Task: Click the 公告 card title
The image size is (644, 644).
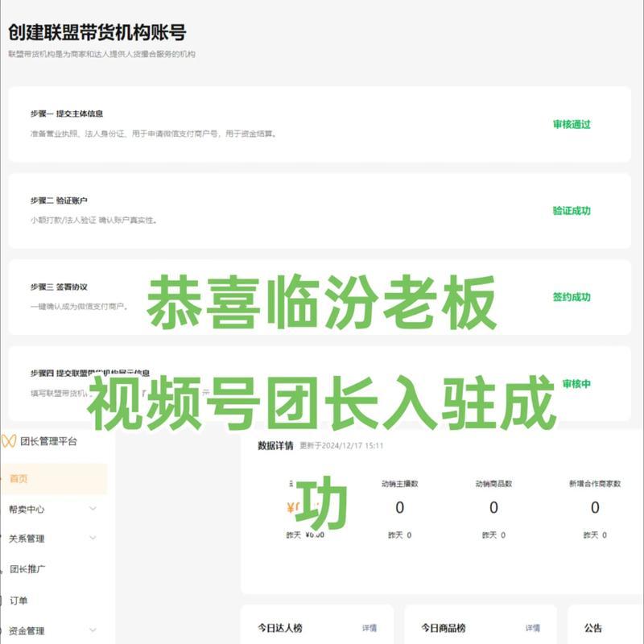Action: [x=593, y=628]
